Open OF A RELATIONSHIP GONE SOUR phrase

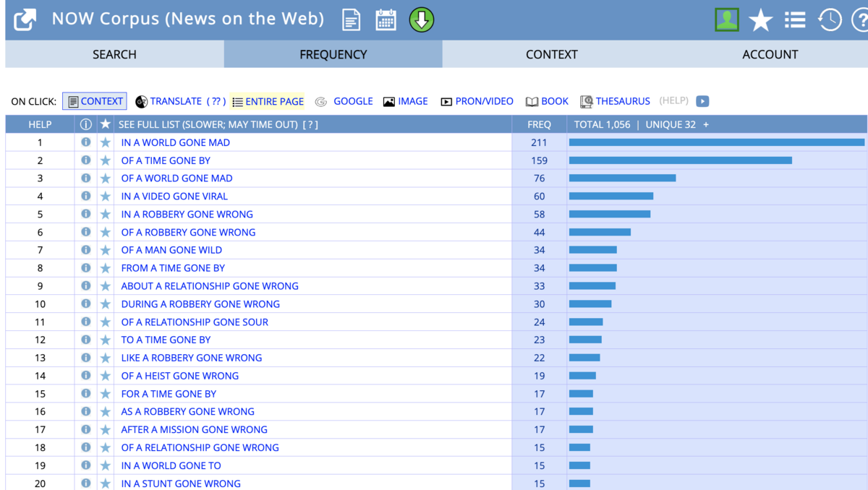[x=195, y=322]
